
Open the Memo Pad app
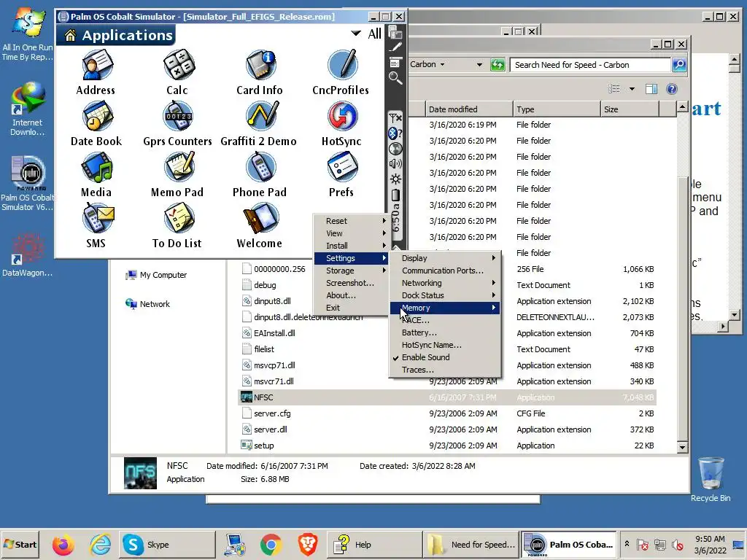(177, 175)
